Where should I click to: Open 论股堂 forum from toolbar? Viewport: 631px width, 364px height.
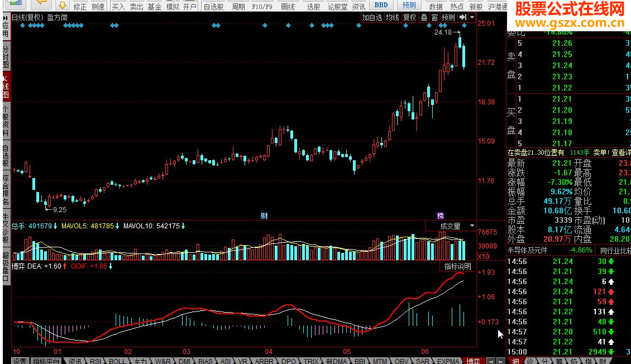coord(337,5)
